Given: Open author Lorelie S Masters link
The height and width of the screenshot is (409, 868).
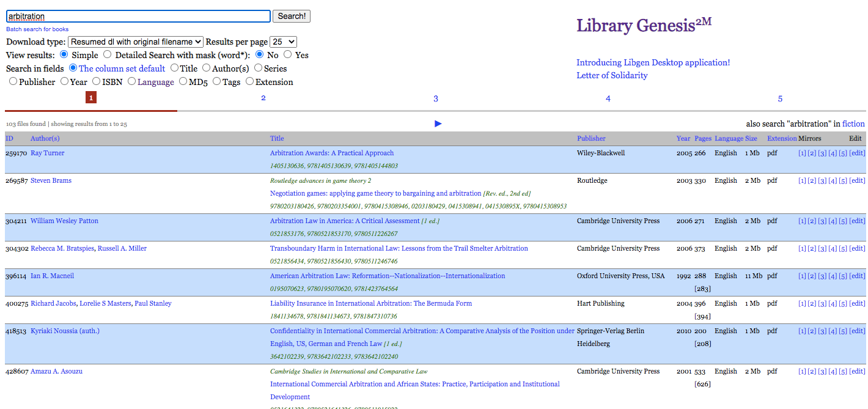Looking at the screenshot, I should coord(106,303).
